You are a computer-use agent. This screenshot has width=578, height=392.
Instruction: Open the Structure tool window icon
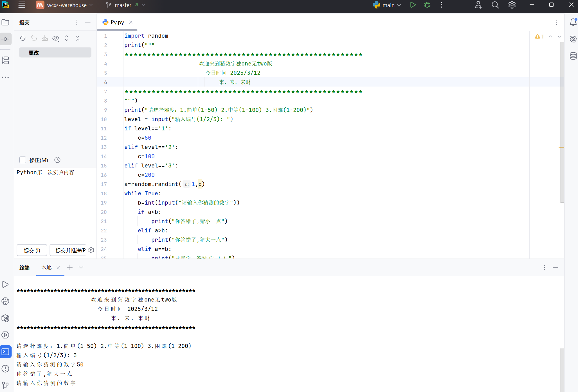point(5,60)
